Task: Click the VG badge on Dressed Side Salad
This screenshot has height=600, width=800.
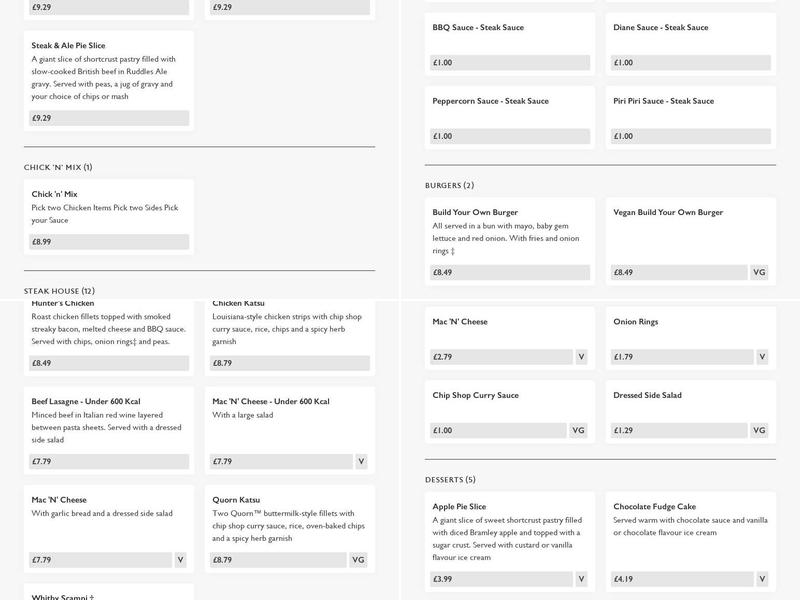Action: click(x=759, y=430)
